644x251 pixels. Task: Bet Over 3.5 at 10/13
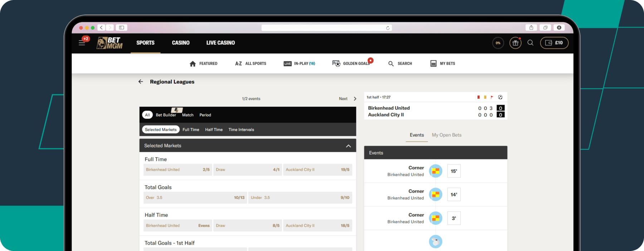(195, 197)
